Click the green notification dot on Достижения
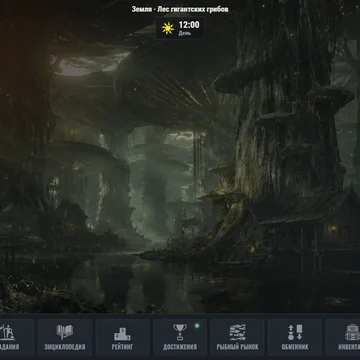This screenshot has height=360, width=360. click(x=197, y=326)
